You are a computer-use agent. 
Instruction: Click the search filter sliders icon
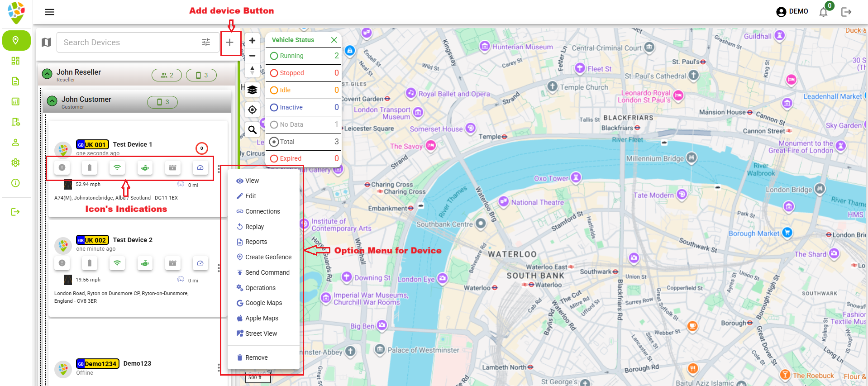[206, 43]
